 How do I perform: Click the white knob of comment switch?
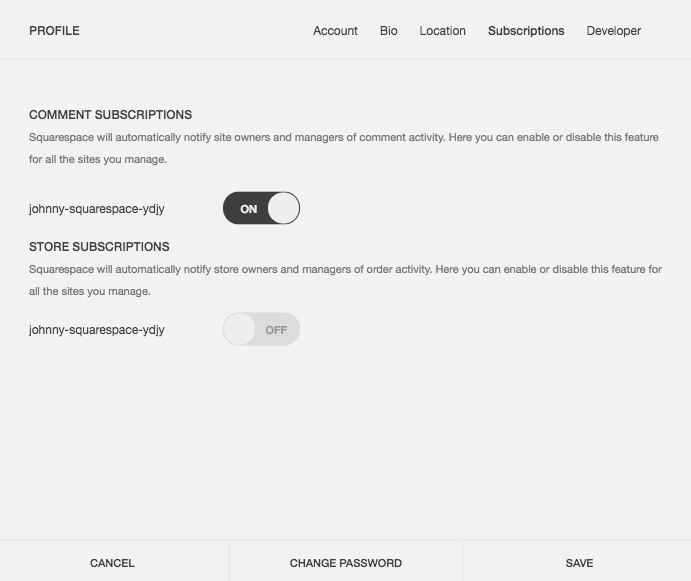283,209
